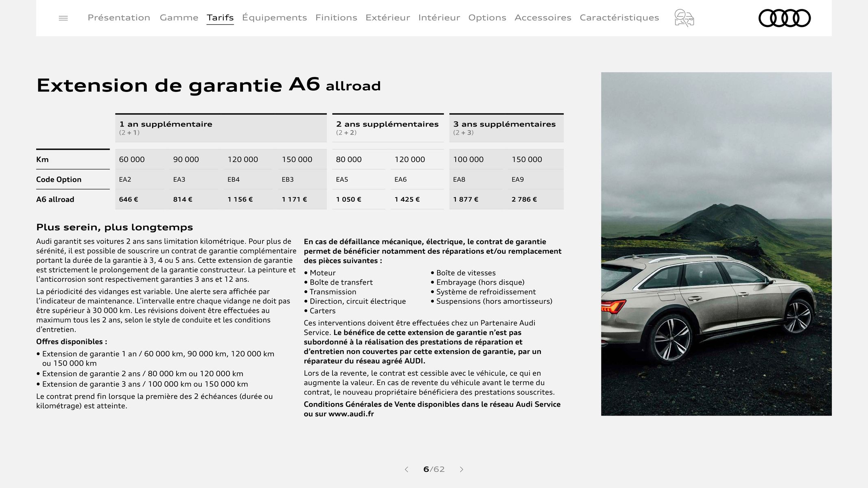Click the Audi rings logo
868x488 pixels.
click(x=785, y=18)
